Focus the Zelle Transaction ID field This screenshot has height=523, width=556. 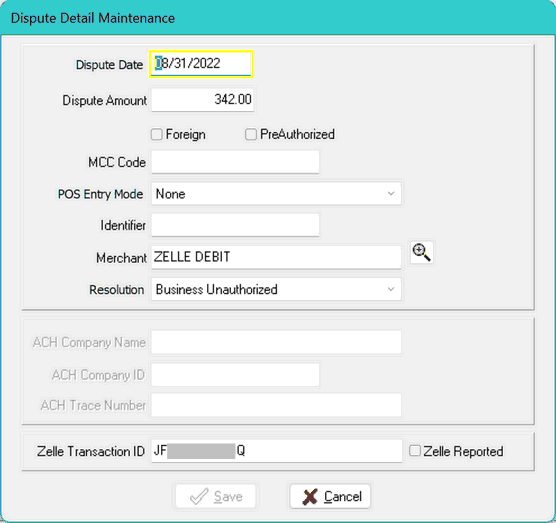click(x=277, y=451)
